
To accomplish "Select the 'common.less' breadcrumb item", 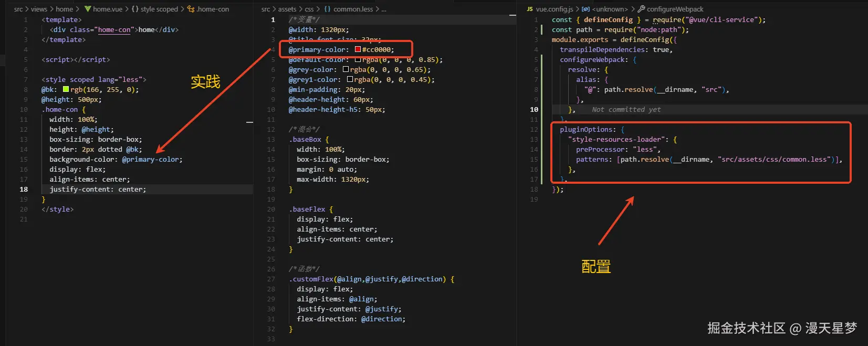I will [x=353, y=9].
